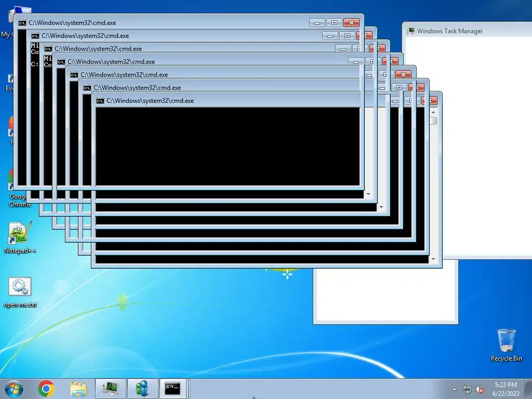Click scroll-up arrow of the lowest cascaded cmd window
Viewport: 532px width, 399px height.
pos(433,112)
